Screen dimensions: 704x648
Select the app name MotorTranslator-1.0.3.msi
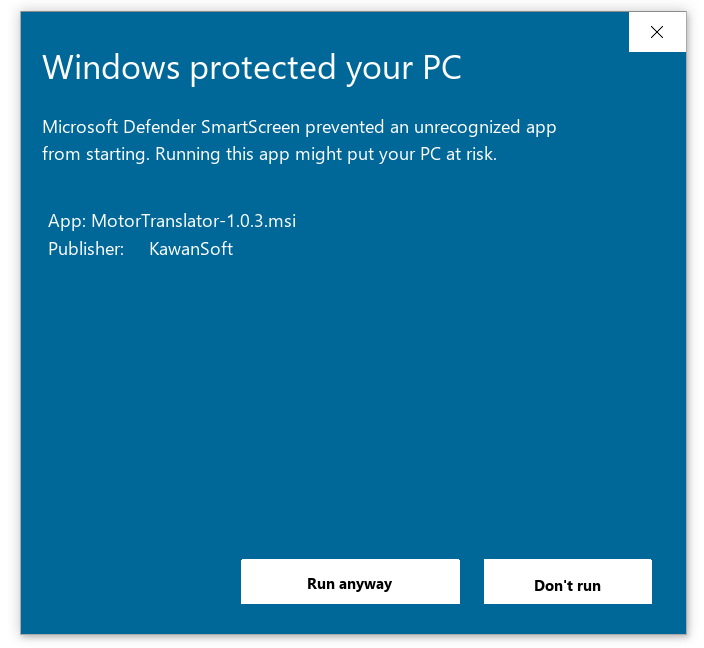click(194, 221)
